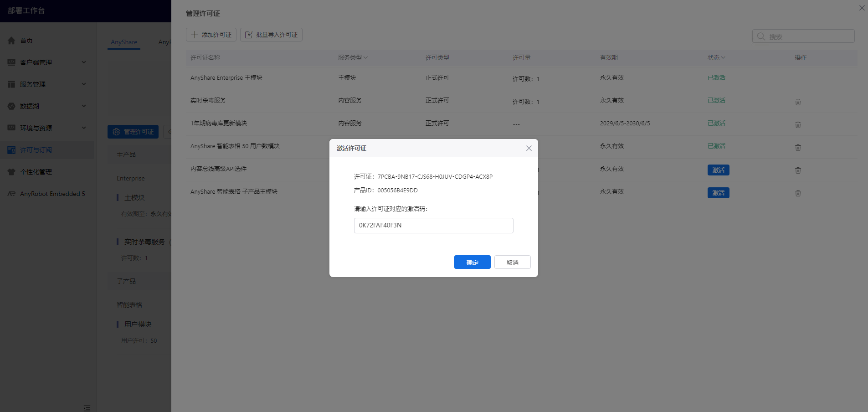Click 批量导入许可证 button
Viewport: 868px width, 412px height.
[271, 35]
